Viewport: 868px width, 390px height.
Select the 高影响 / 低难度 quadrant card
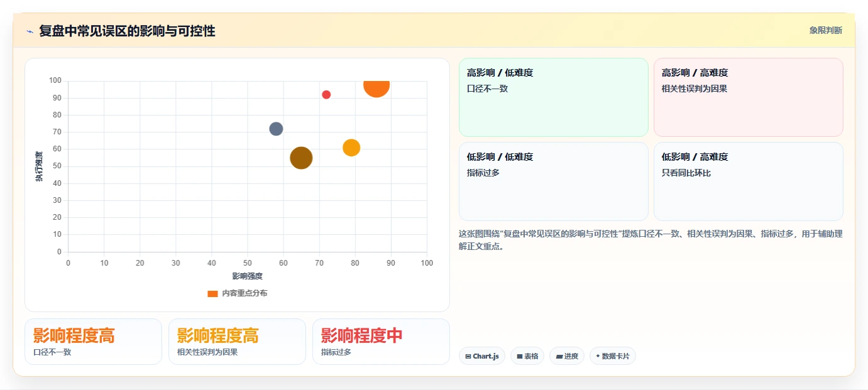(553, 97)
